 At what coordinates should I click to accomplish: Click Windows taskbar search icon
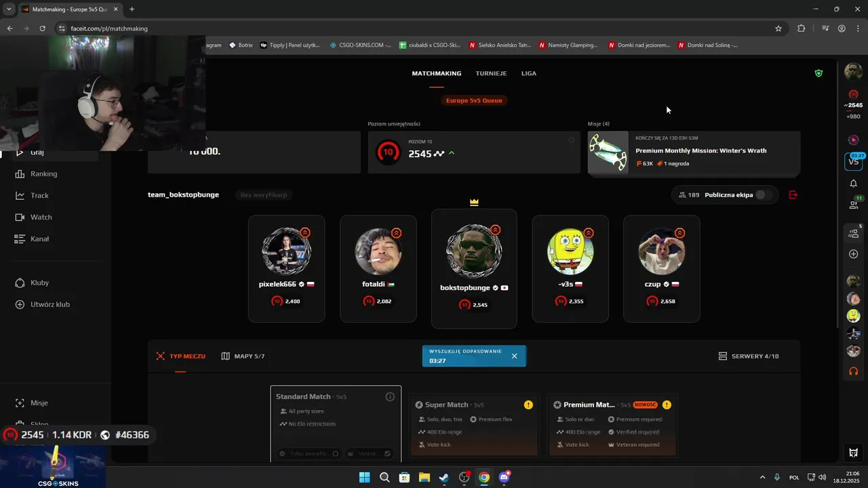tap(384, 477)
